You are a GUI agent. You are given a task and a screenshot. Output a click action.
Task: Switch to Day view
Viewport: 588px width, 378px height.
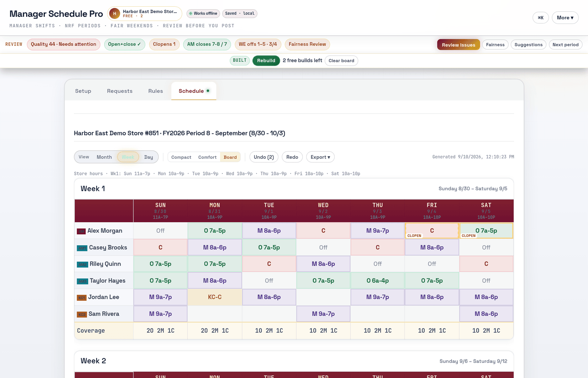tap(149, 157)
